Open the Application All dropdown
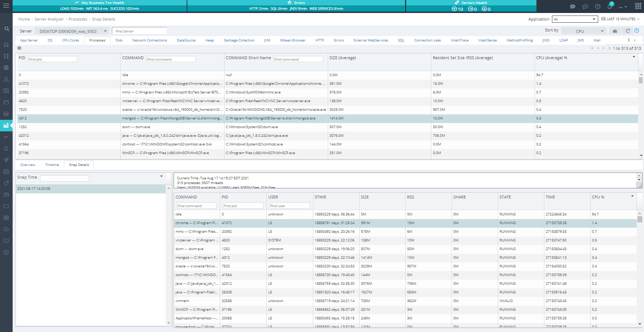This screenshot has height=332, width=644. click(575, 19)
